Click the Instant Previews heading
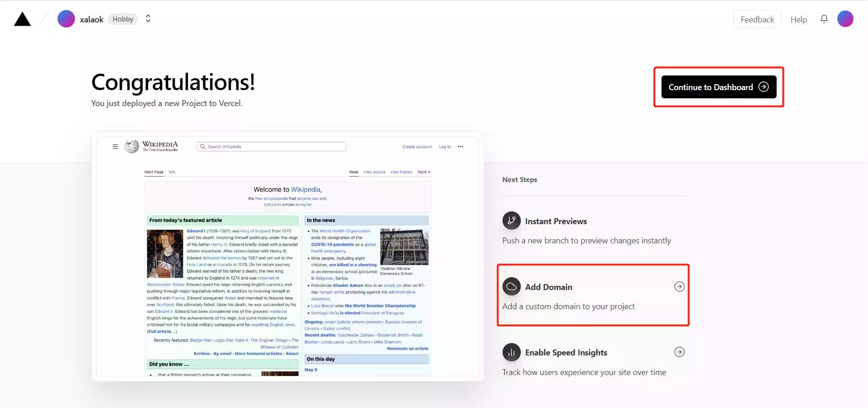Image resolution: width=868 pixels, height=408 pixels. (x=556, y=221)
